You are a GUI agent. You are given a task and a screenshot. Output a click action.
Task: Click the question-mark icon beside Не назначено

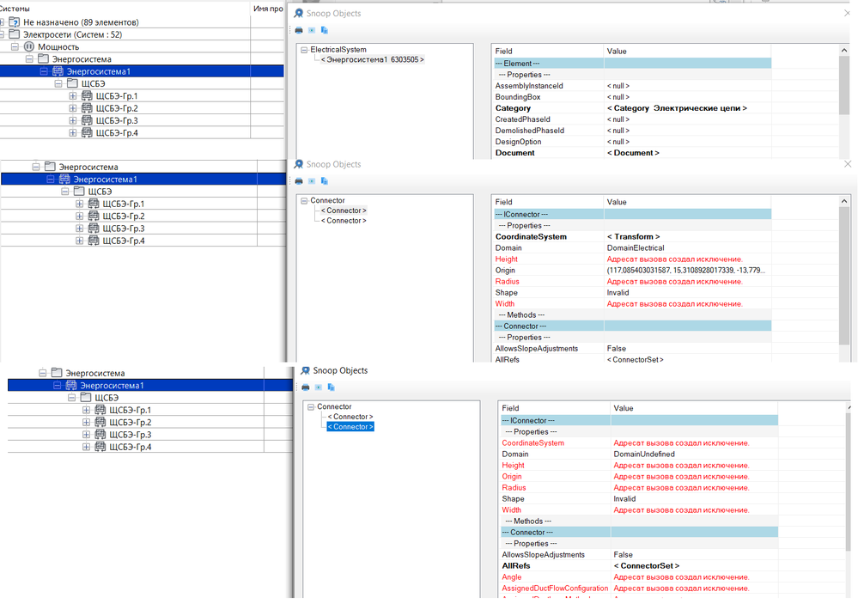15,22
